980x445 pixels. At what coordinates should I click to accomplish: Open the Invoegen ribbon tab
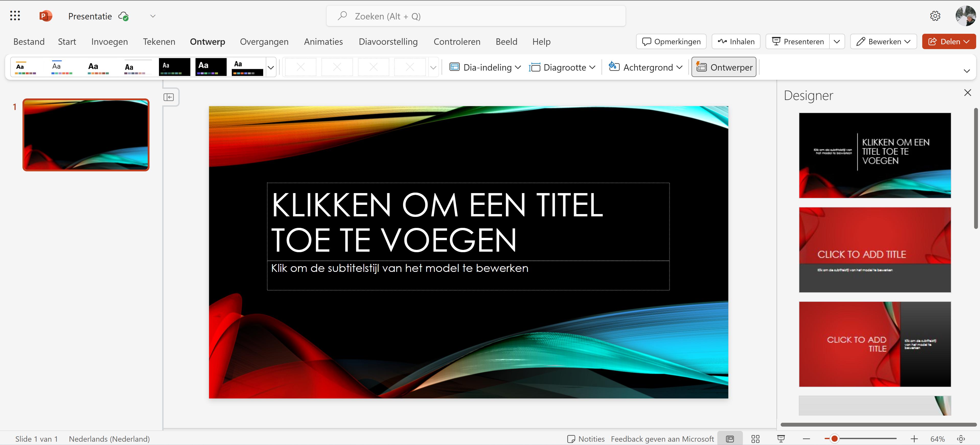[109, 41]
